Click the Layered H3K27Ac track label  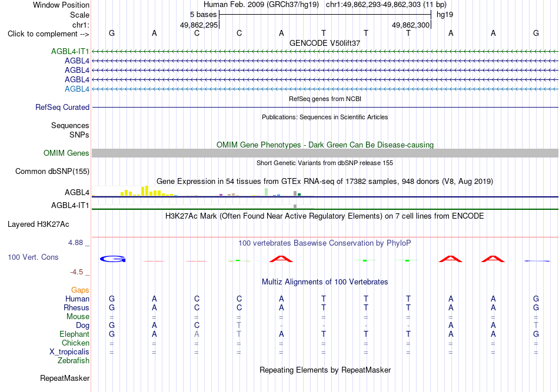pos(38,225)
